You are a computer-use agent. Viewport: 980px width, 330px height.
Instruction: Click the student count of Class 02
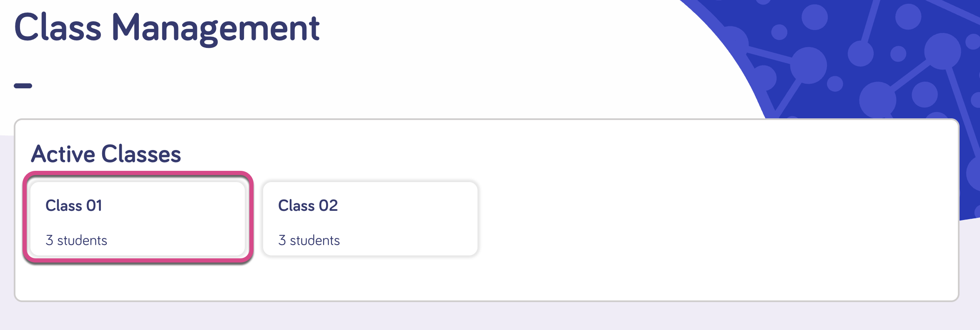click(x=309, y=240)
